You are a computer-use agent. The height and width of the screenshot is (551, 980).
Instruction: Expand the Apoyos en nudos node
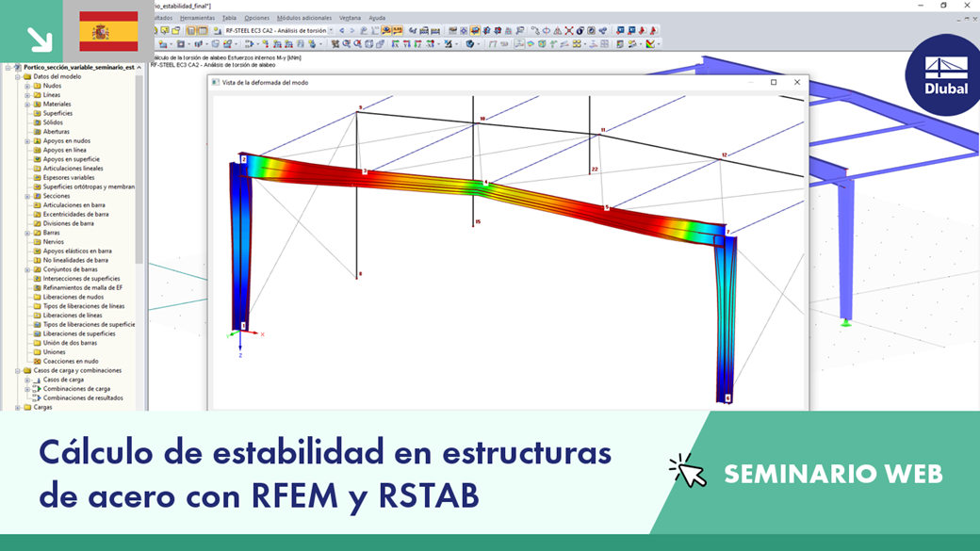pyautogui.click(x=27, y=141)
